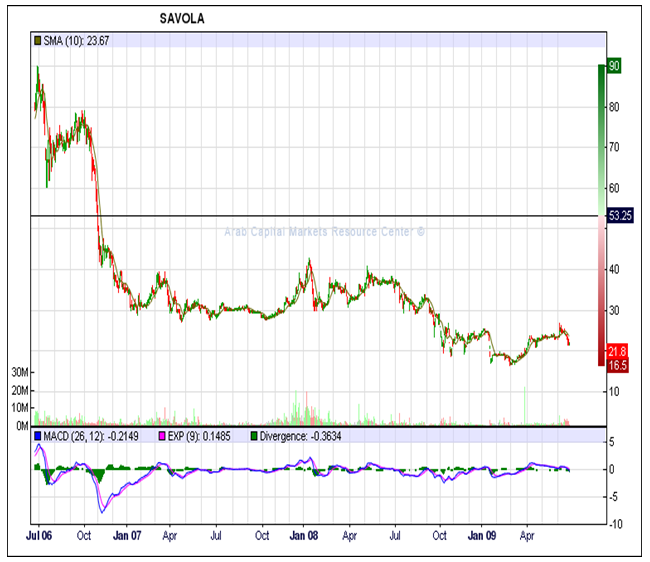The height and width of the screenshot is (562, 650).
Task: Click the green 90 high price marker
Action: pyautogui.click(x=615, y=66)
